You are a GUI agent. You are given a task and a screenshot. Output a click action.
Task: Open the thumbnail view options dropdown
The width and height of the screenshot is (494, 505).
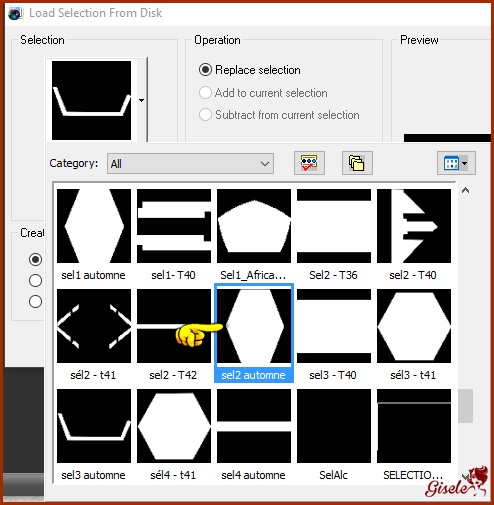point(456,163)
